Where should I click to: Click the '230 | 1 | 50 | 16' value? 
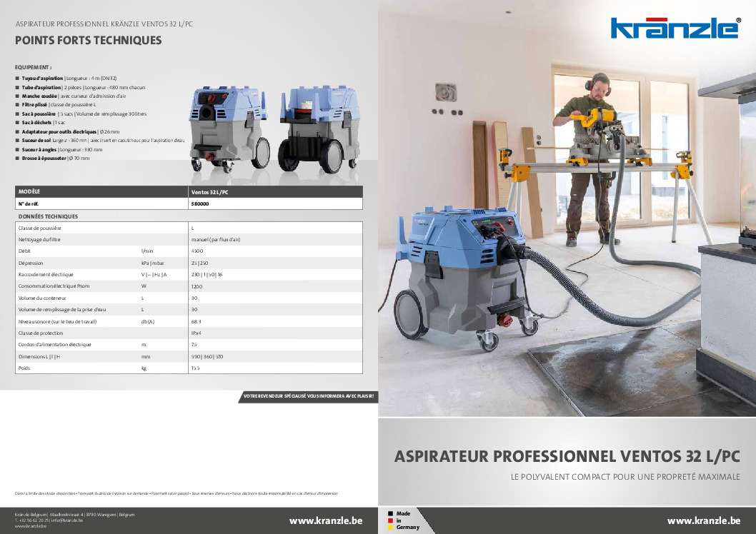point(207,275)
